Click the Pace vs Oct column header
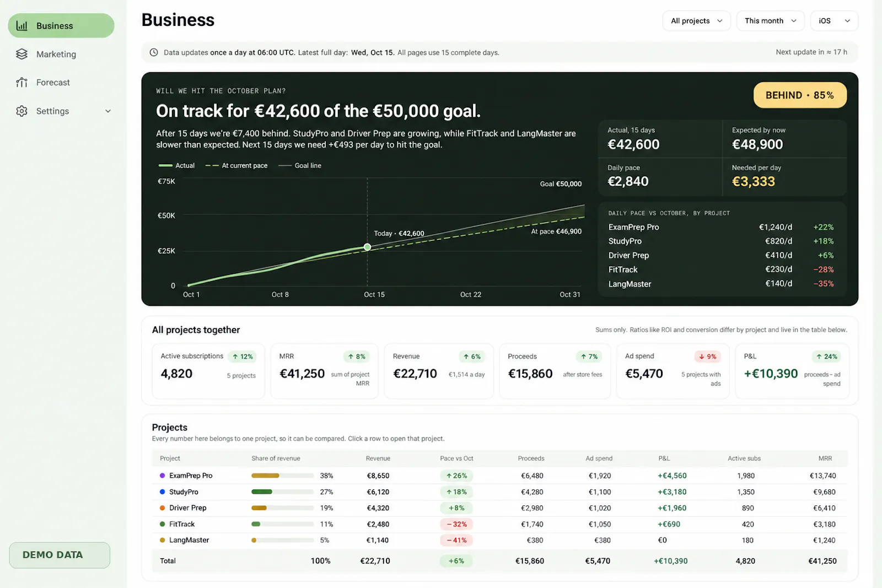This screenshot has width=882, height=588. point(456,458)
